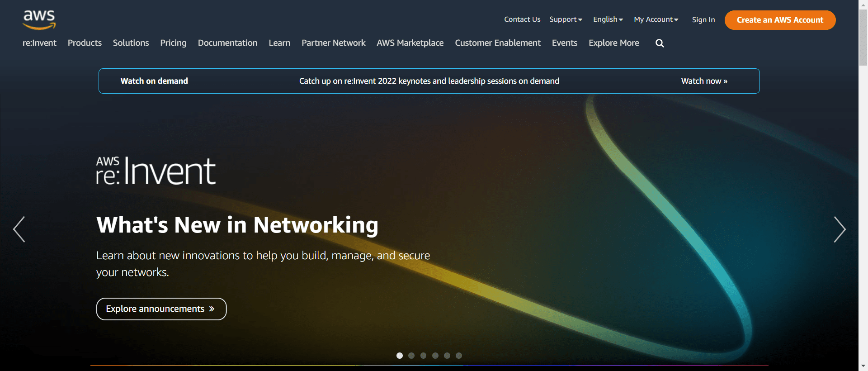Click Explore announcements button

(x=161, y=309)
